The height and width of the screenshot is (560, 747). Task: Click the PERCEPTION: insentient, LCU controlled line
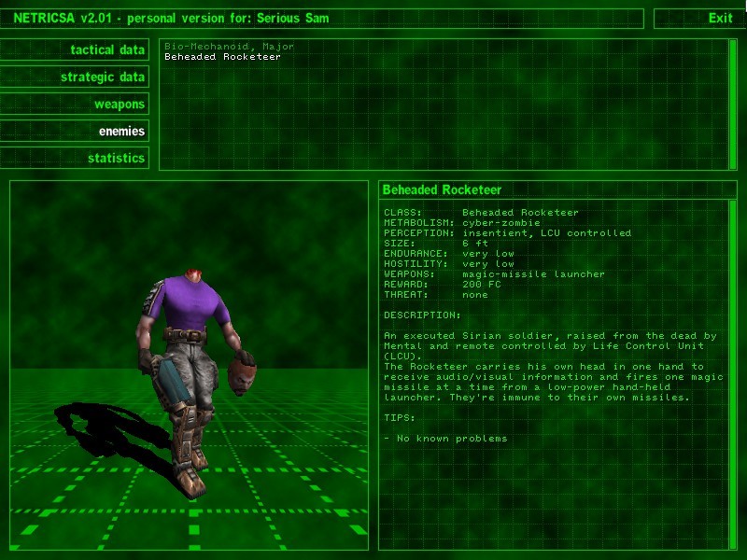click(507, 232)
